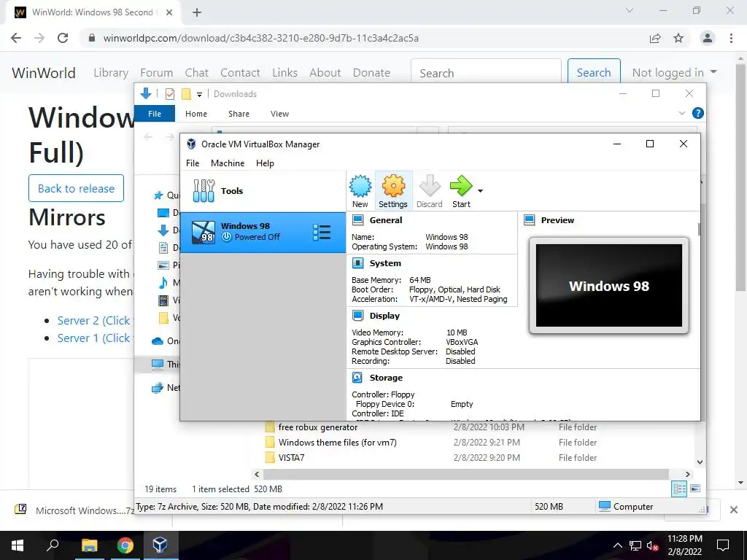Click Explorer help question mark icon

pyautogui.click(x=698, y=113)
